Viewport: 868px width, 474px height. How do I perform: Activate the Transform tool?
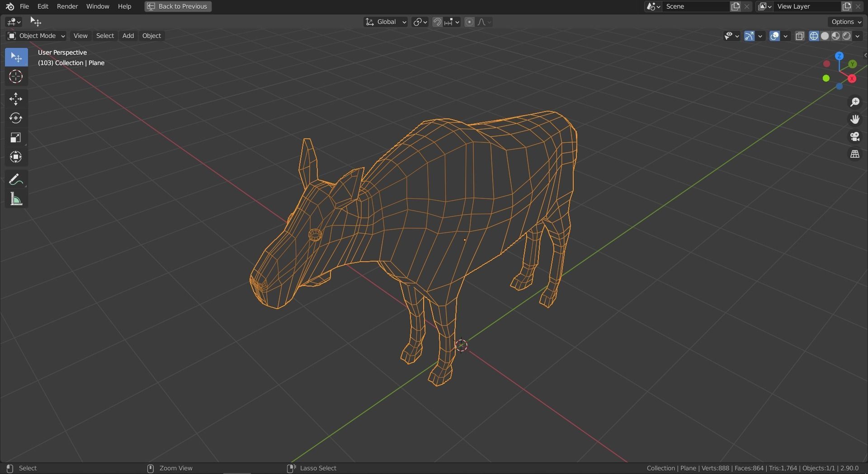point(16,157)
